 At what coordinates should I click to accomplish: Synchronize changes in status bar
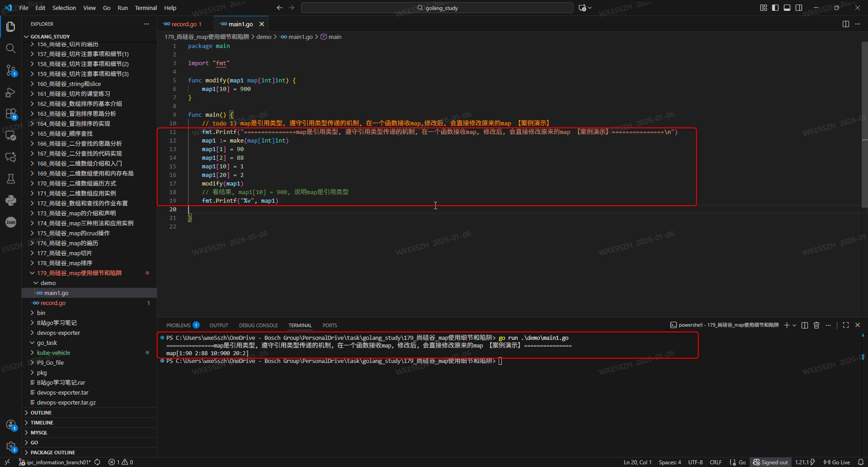[97, 462]
